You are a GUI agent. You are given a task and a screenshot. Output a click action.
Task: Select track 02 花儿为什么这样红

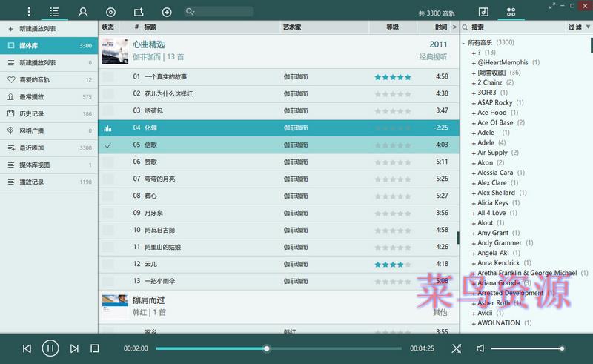click(x=279, y=94)
